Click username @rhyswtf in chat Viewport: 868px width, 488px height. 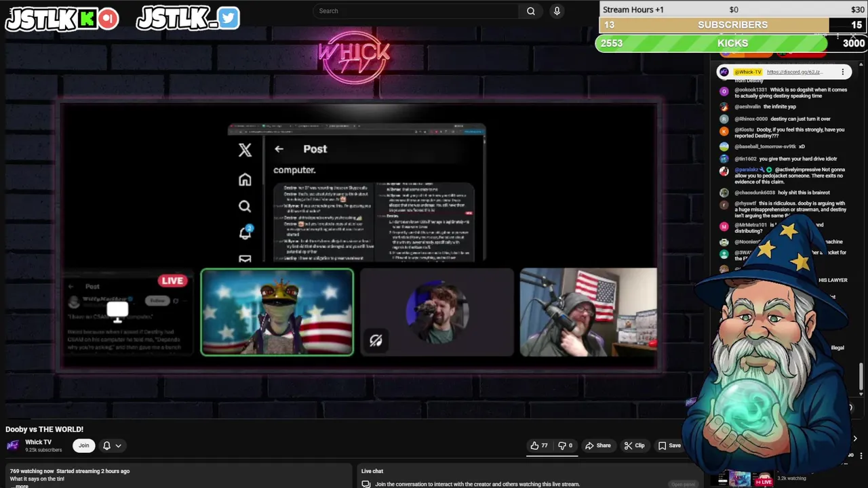745,203
